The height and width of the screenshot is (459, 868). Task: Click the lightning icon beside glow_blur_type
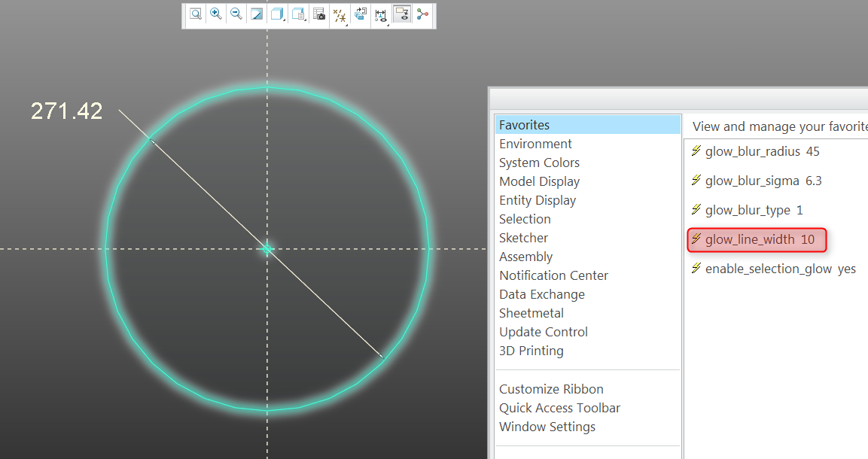coord(696,209)
